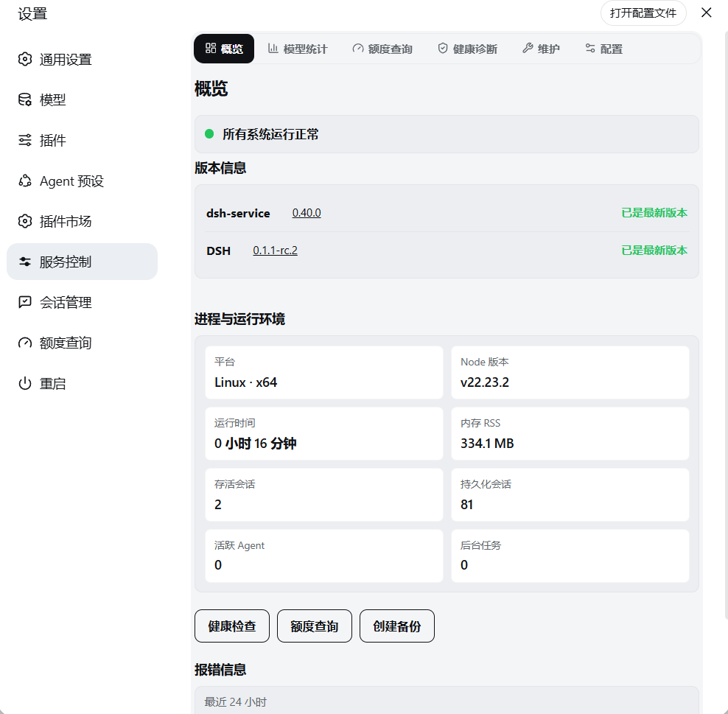This screenshot has height=714, width=728.
Task: Click the 进程与运行环境 heading
Action: coord(239,319)
